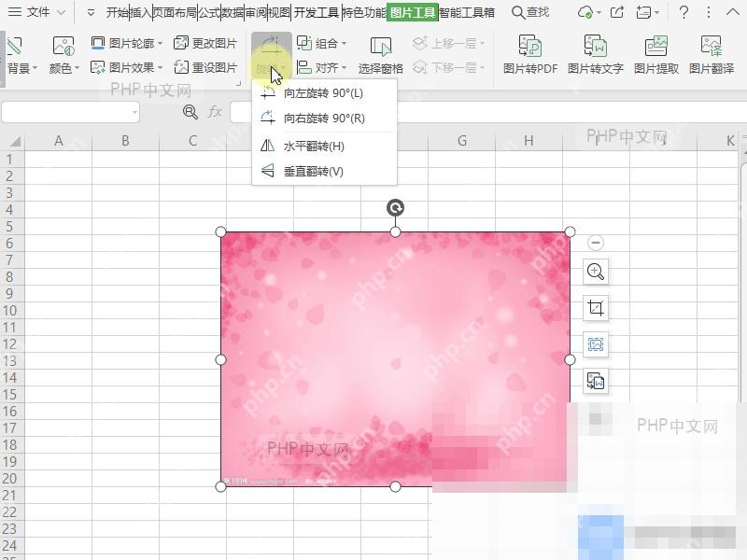Open the help question mark icon

[684, 12]
